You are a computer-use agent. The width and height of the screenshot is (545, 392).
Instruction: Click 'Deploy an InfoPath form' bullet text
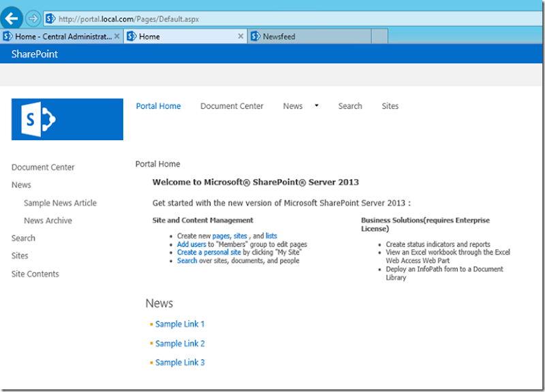coord(445,274)
